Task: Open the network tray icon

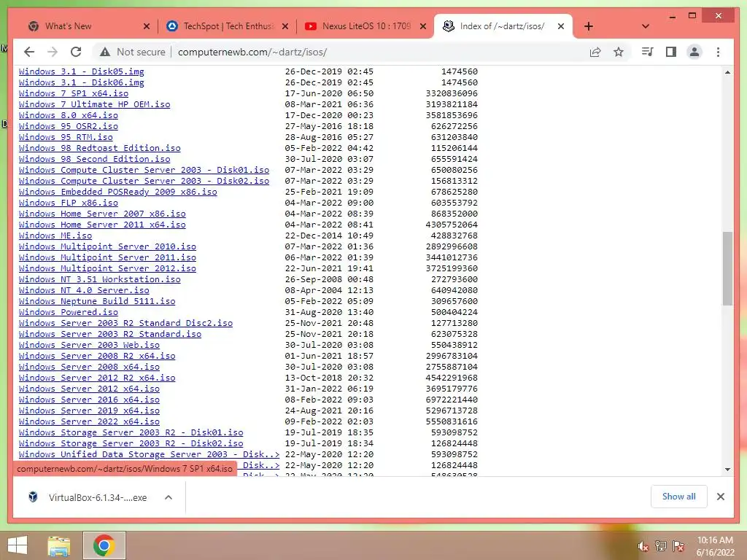Action: 660,546
